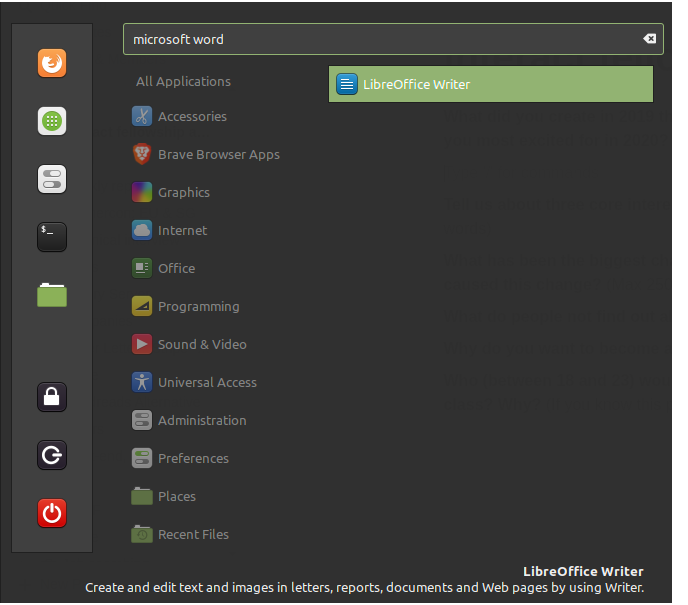
Task: Clear the search text with the backspace icon
Action: (x=649, y=39)
